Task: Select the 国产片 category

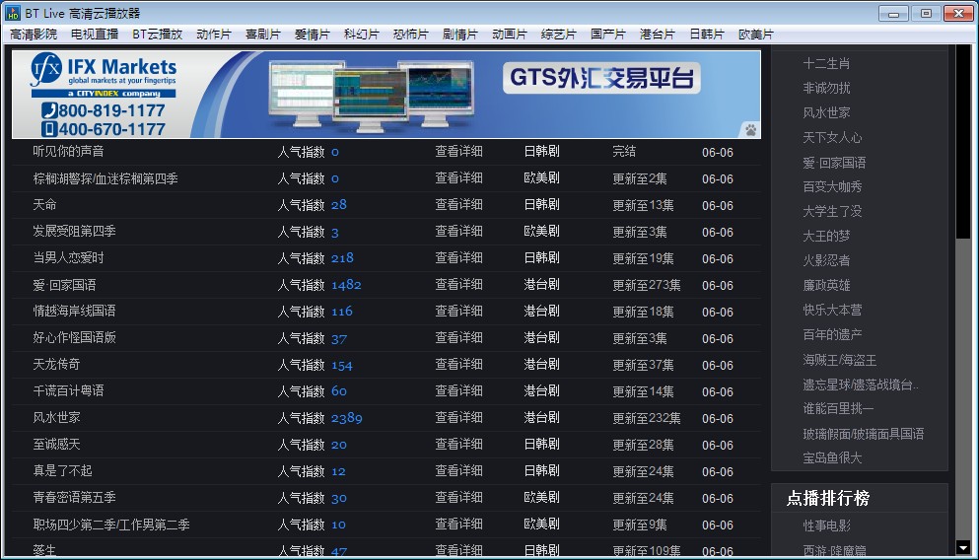Action: tap(608, 35)
